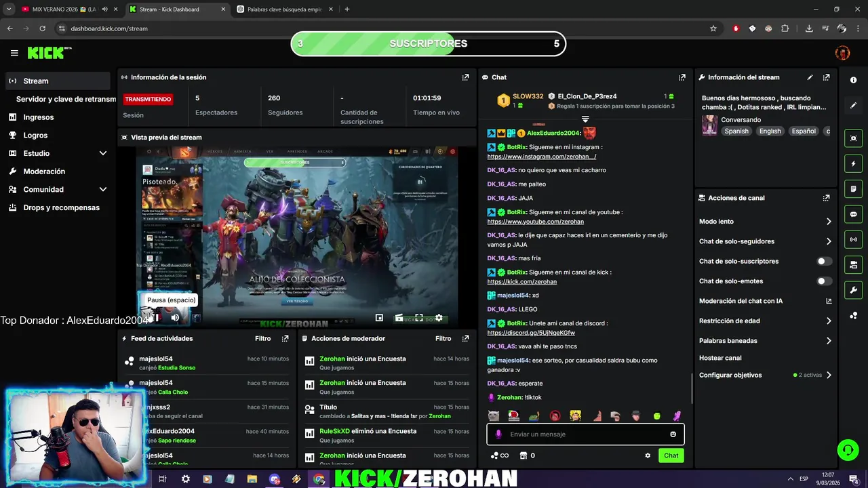Open the Filtro in Acciones de moderador
868x488 pixels.
(443, 338)
